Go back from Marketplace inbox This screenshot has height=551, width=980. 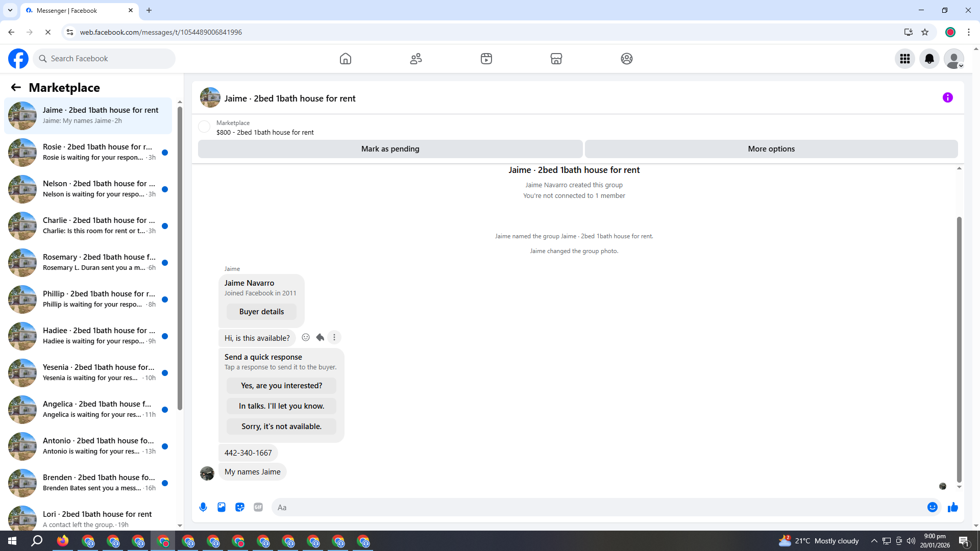pyautogui.click(x=16, y=88)
